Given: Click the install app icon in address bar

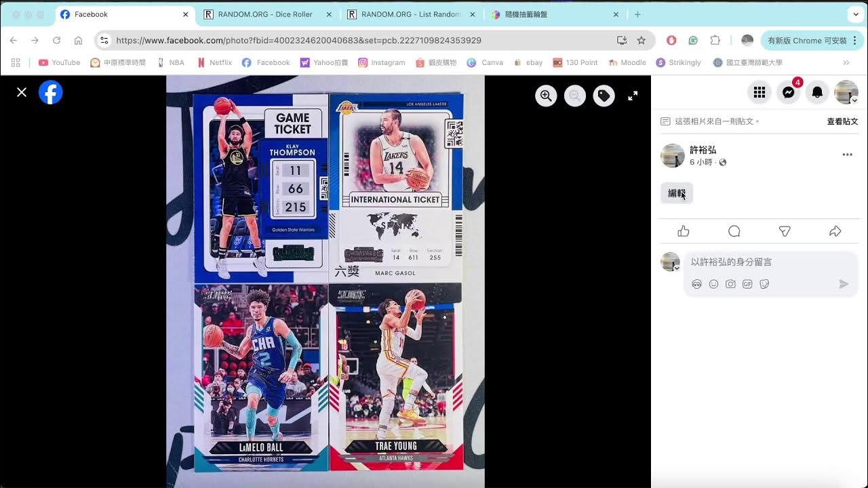Looking at the screenshot, I should 622,41.
